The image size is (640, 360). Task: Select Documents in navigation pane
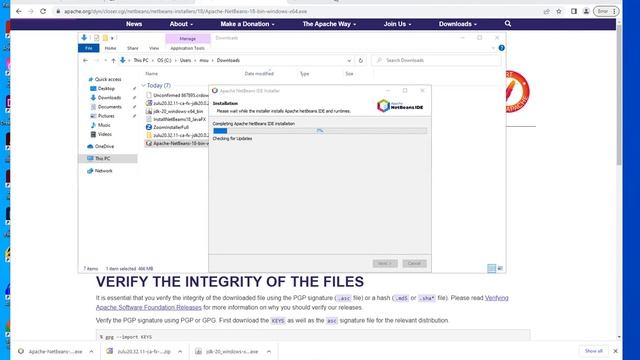pyautogui.click(x=110, y=107)
